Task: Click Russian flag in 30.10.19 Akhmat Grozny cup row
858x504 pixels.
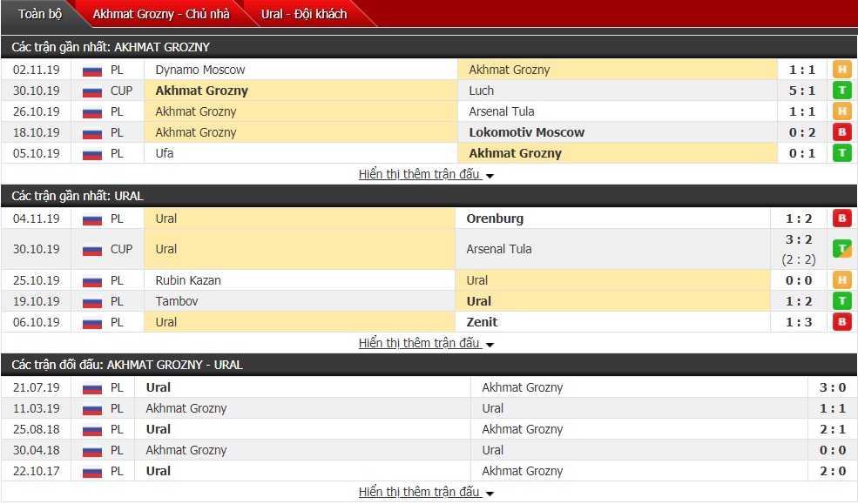Action: (x=92, y=91)
